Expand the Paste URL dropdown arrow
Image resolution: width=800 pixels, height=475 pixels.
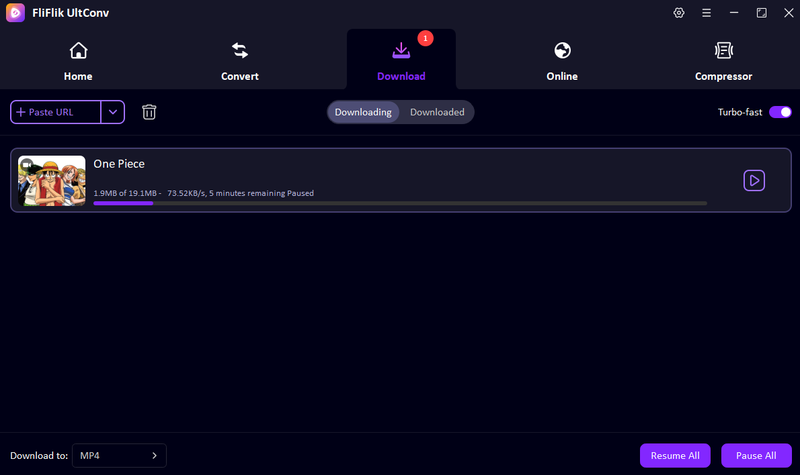pos(113,112)
